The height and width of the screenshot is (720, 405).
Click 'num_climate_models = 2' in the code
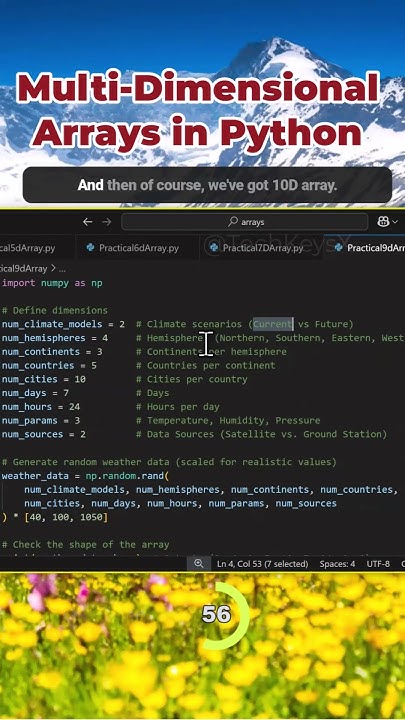(63, 324)
